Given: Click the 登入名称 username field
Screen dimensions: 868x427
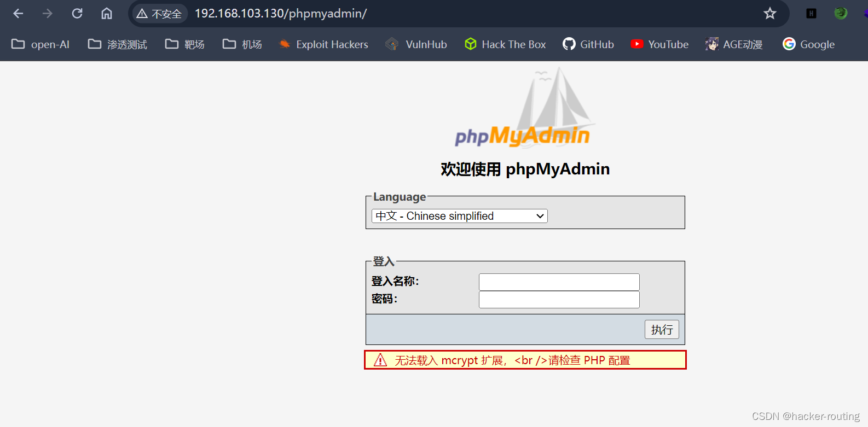Looking at the screenshot, I should (x=559, y=282).
